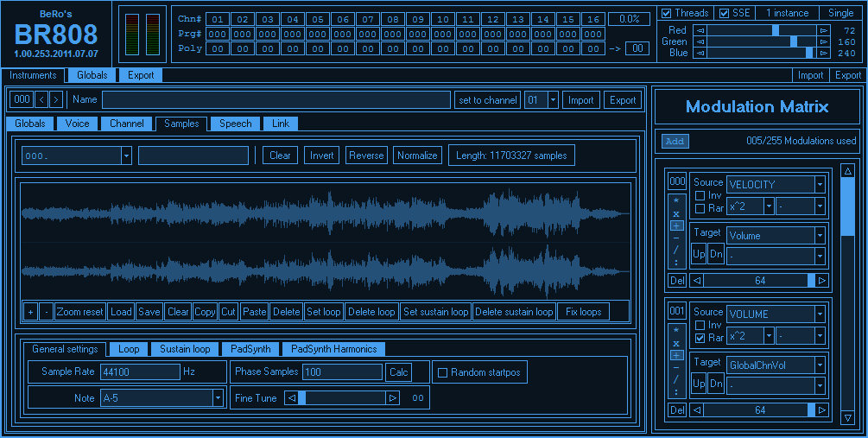The image size is (868, 438).
Task: Add a new modulation with the Add button
Action: tap(675, 141)
